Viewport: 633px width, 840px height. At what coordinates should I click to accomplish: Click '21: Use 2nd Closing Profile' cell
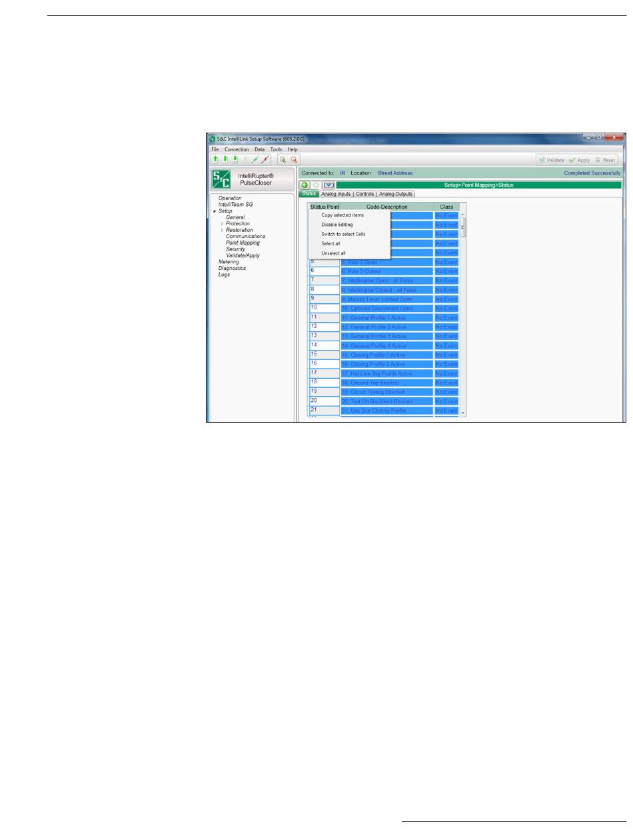(386, 411)
